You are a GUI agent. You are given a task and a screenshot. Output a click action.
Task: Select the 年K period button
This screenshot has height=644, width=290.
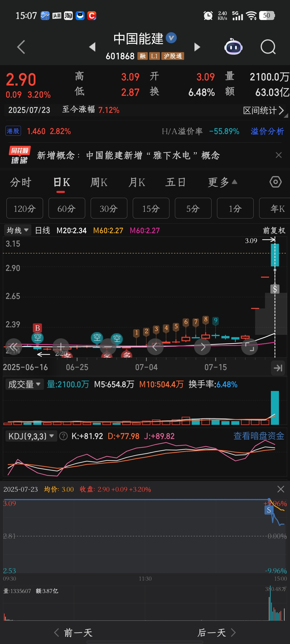point(275,208)
